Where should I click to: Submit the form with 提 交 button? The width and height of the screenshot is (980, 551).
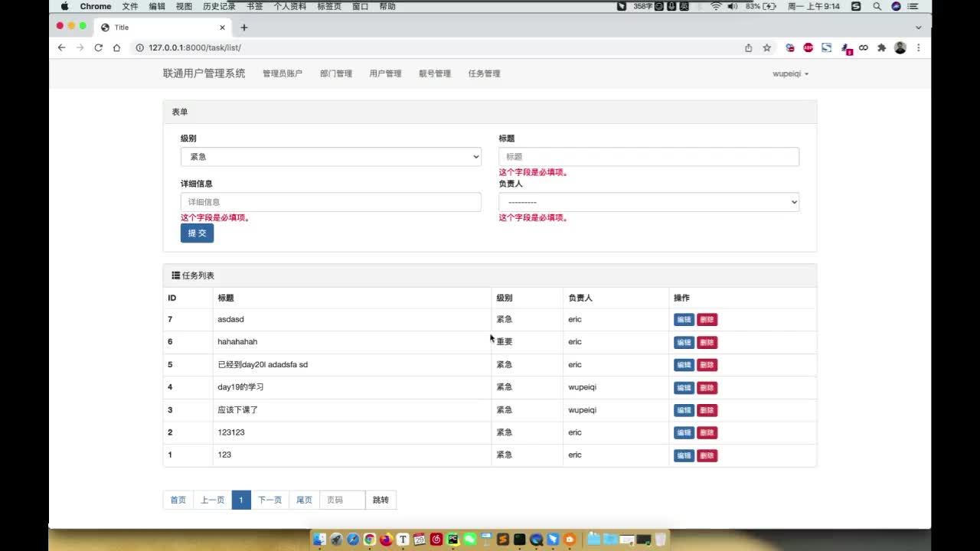197,233
